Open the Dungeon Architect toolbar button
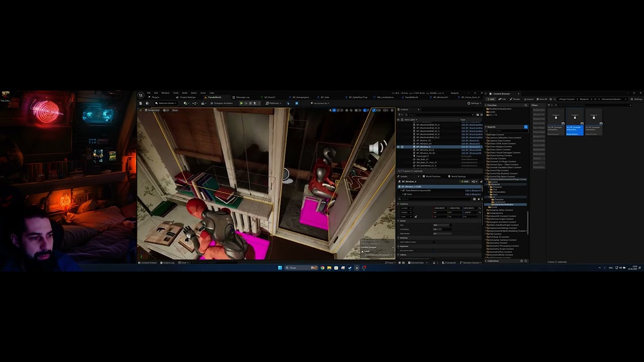 click(222, 103)
